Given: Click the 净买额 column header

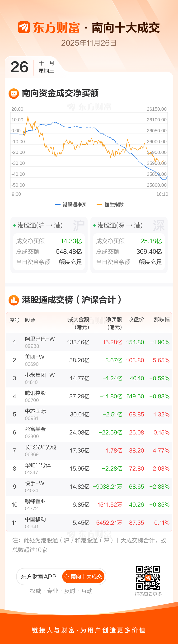Looking at the screenshot, I should point(114,323).
